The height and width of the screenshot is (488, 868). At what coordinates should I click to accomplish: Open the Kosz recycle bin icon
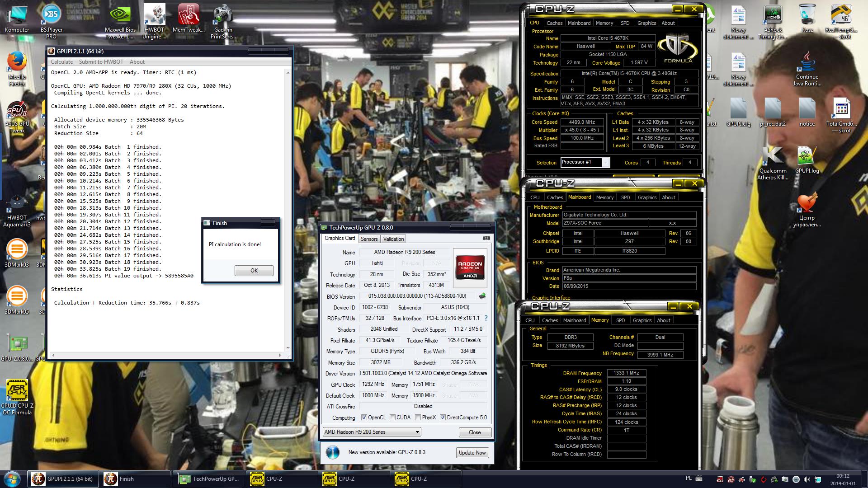[x=807, y=19]
